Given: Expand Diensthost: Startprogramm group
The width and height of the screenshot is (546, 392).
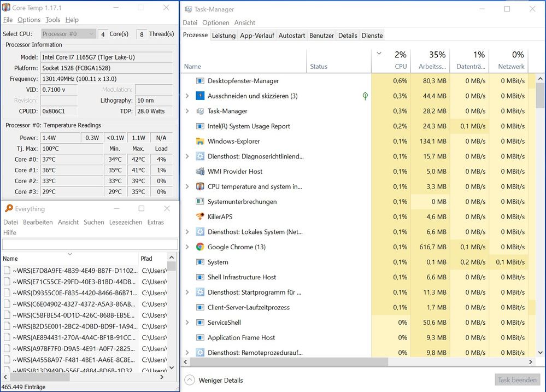Looking at the screenshot, I should point(187,292).
